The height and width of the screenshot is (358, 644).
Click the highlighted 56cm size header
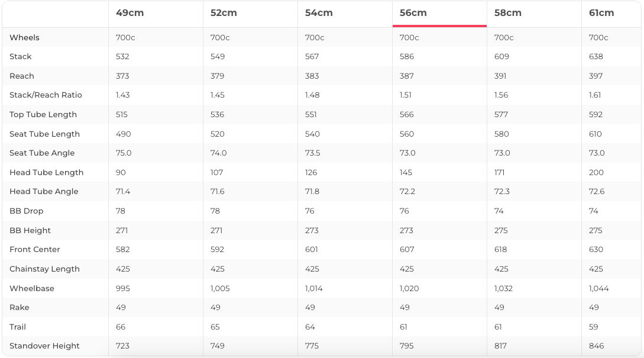(413, 13)
